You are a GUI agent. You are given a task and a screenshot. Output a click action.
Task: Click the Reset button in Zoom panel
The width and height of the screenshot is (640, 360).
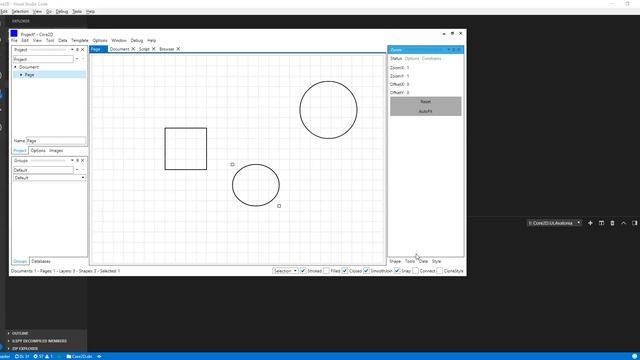tap(426, 102)
